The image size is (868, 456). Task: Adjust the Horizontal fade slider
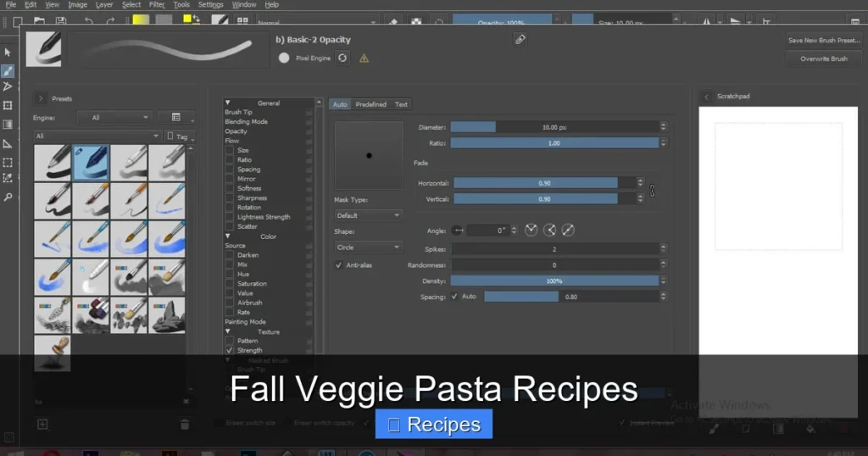(x=544, y=183)
